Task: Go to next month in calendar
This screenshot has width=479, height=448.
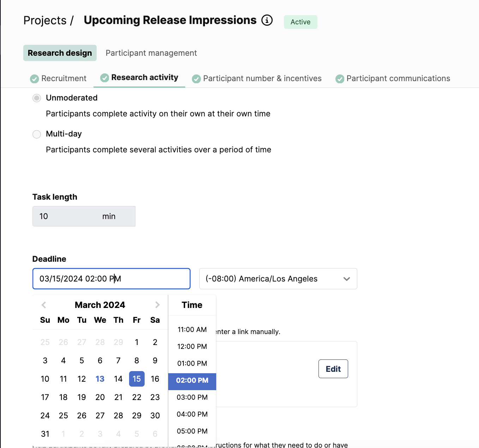Action: 157,305
